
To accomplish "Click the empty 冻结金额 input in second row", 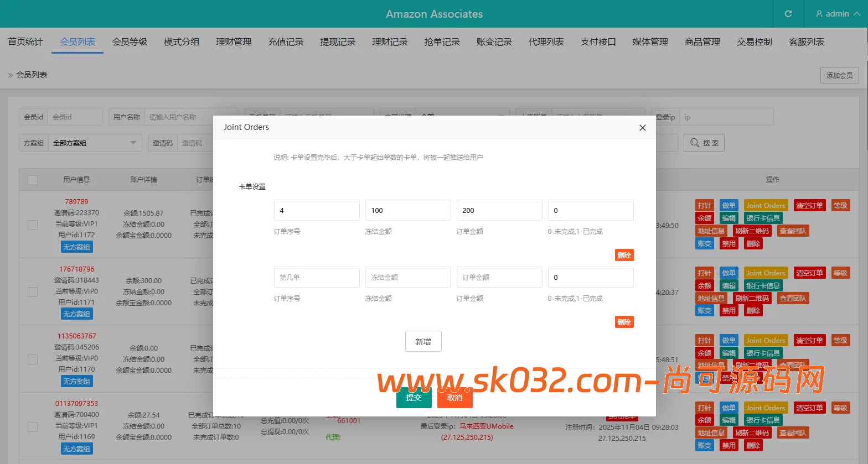I will pyautogui.click(x=408, y=277).
